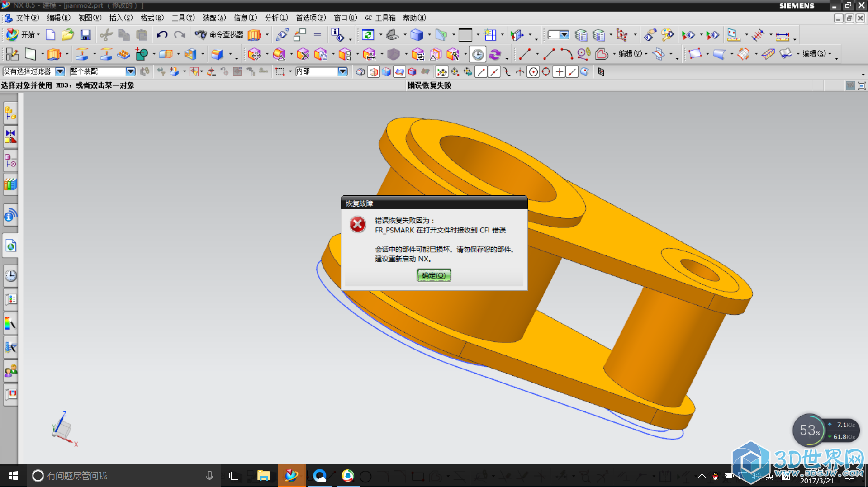Select the Arc curve tool
The width and height of the screenshot is (868, 487).
pos(566,54)
